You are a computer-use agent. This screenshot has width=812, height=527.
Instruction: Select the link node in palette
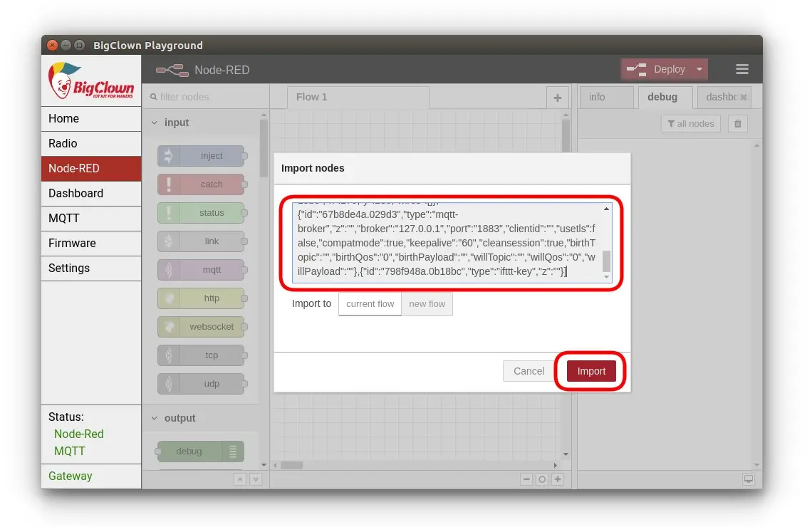(202, 241)
